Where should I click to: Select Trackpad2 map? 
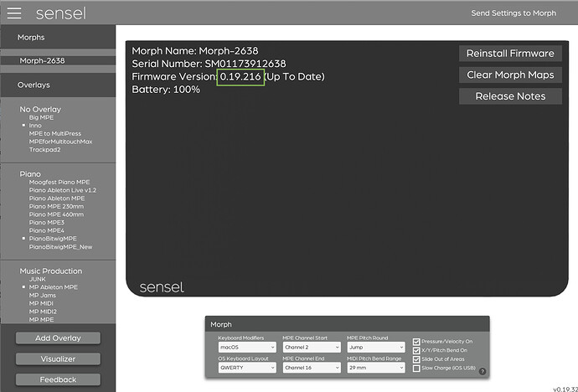pyautogui.click(x=44, y=150)
